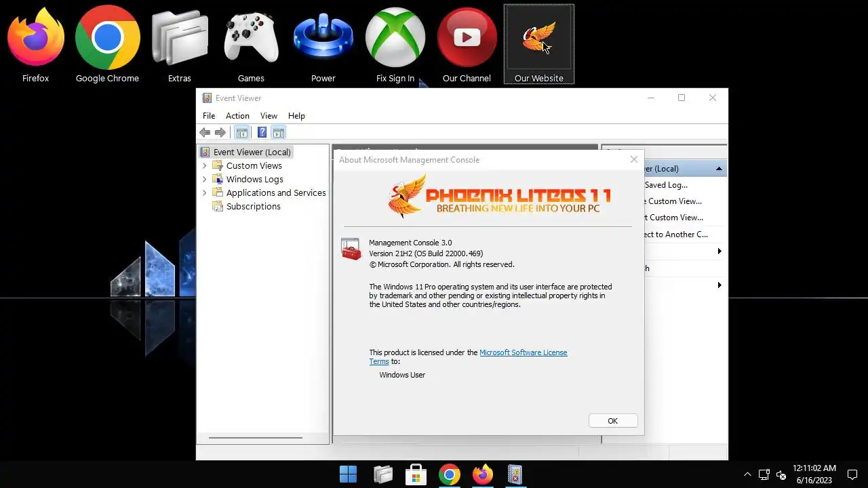Open the Firefox desktop shortcut

coord(35,44)
